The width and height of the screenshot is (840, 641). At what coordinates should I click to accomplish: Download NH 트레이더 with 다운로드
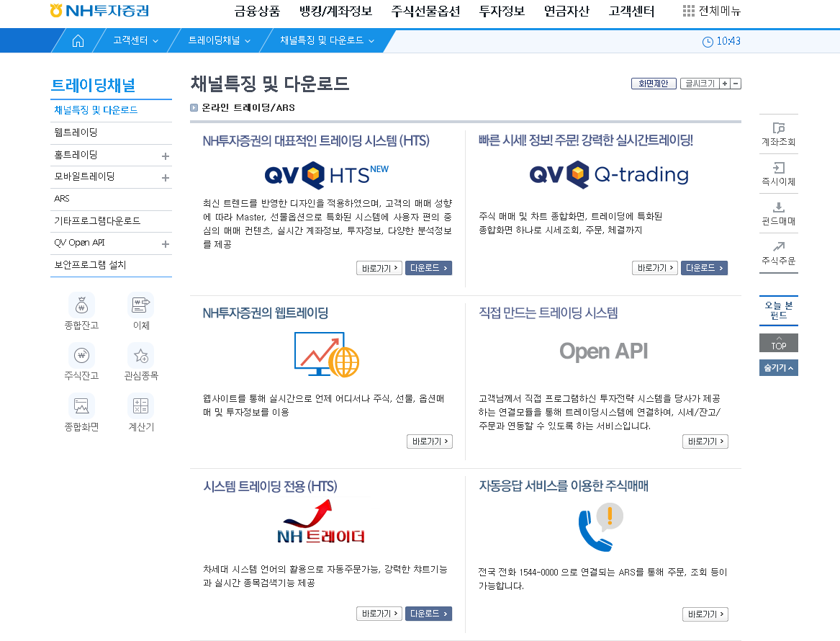tap(428, 614)
